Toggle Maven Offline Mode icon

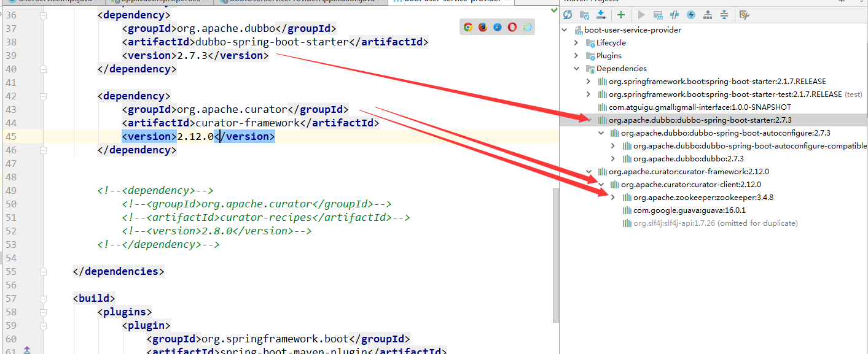click(x=674, y=15)
